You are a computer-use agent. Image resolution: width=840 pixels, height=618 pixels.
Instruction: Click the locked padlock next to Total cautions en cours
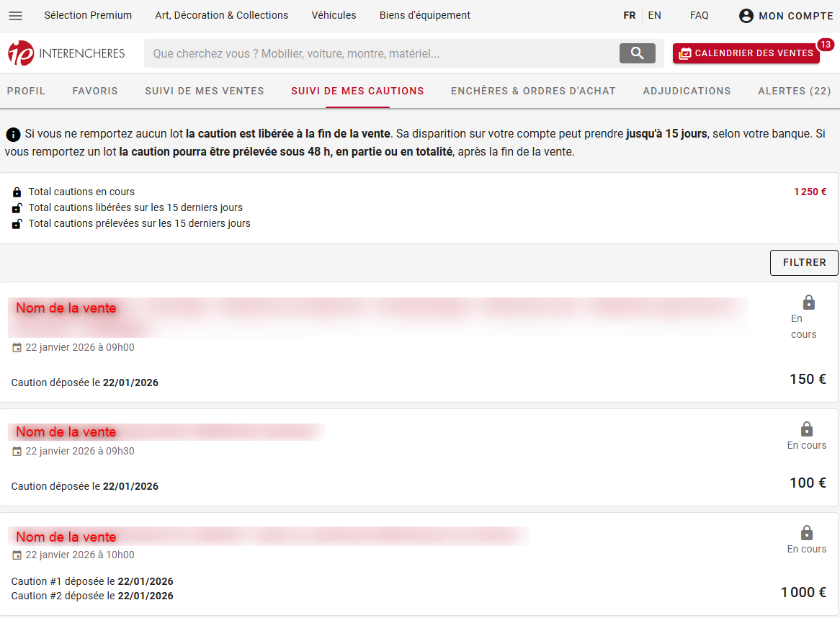17,192
